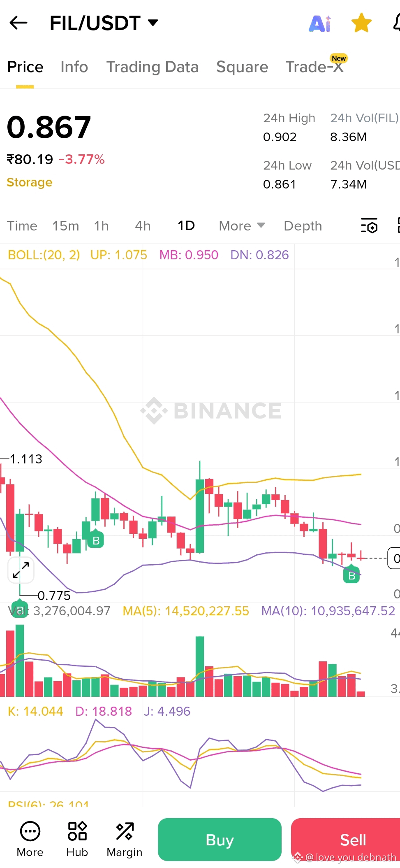
Task: Open the FIL/USDT pair selector dropdown
Action: pyautogui.click(x=104, y=23)
